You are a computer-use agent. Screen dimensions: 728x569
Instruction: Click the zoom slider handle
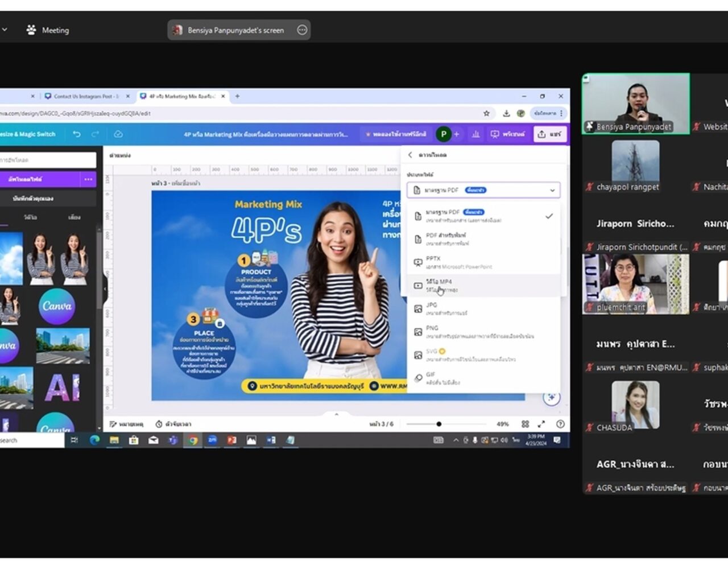[x=439, y=424]
